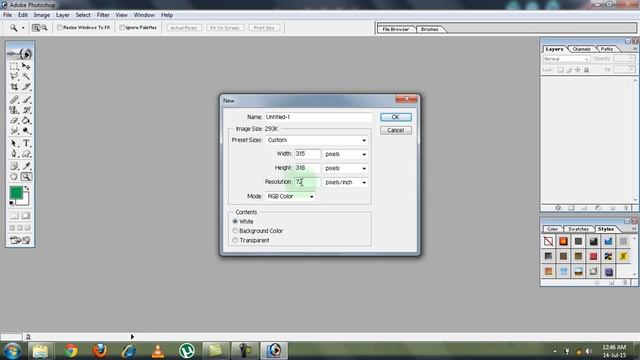Open the Normal blend mode dropdown
The height and width of the screenshot is (360, 640).
point(566,59)
